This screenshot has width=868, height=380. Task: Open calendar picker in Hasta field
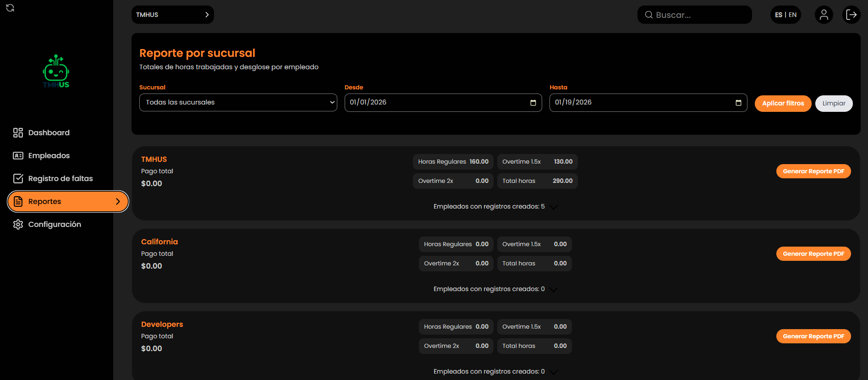tap(738, 103)
